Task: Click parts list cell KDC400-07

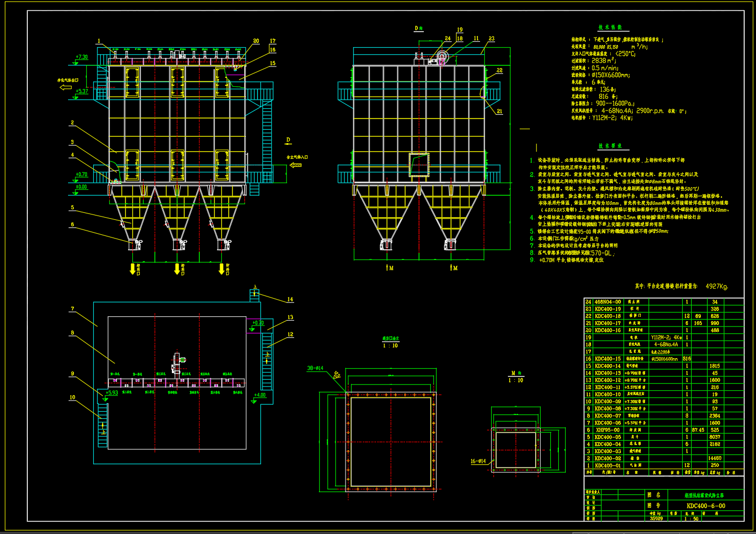Action: point(608,416)
